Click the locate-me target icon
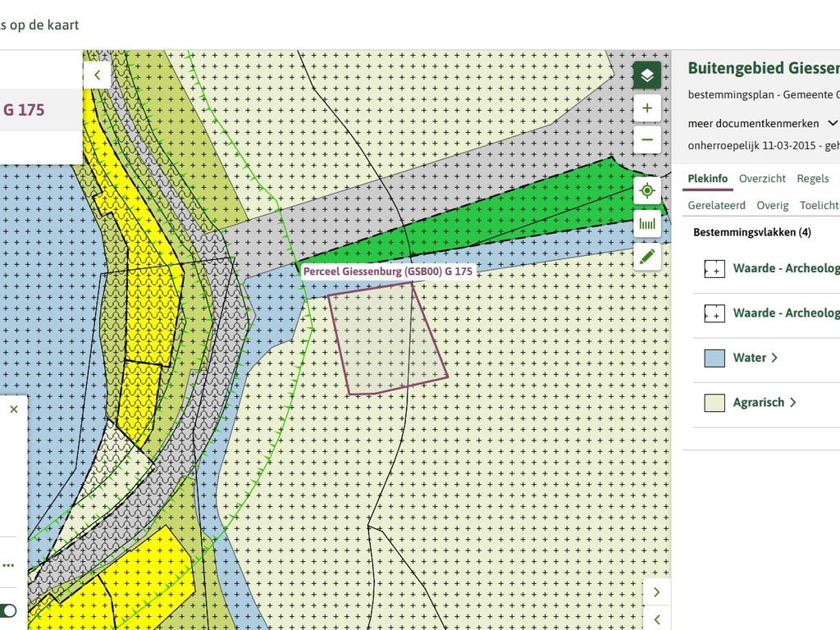Viewport: 840px width, 630px height. (x=646, y=191)
